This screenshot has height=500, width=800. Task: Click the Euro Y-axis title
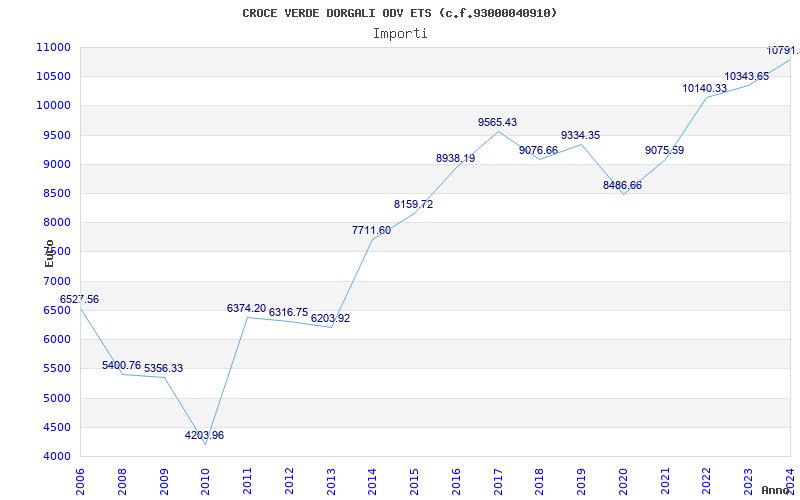coord(49,253)
